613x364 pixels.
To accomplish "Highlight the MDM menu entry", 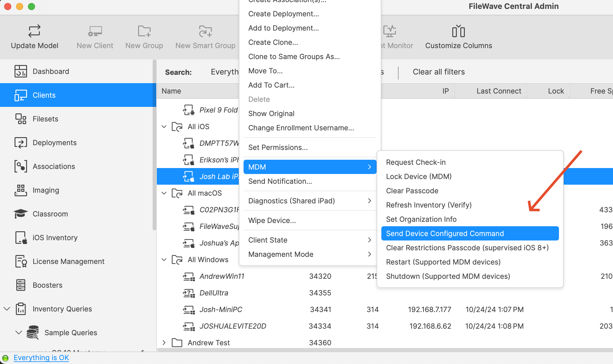I will 310,167.
